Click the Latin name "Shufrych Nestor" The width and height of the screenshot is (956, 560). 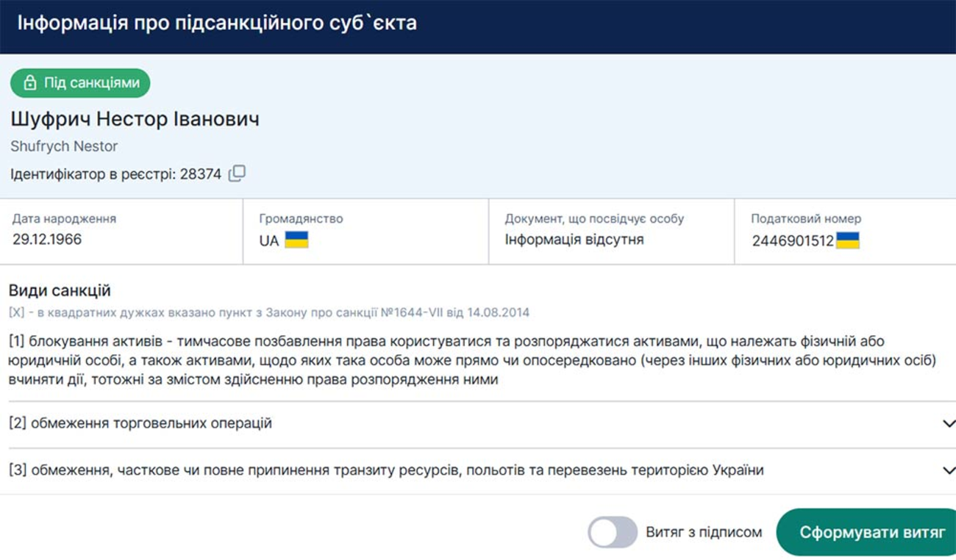(x=64, y=146)
